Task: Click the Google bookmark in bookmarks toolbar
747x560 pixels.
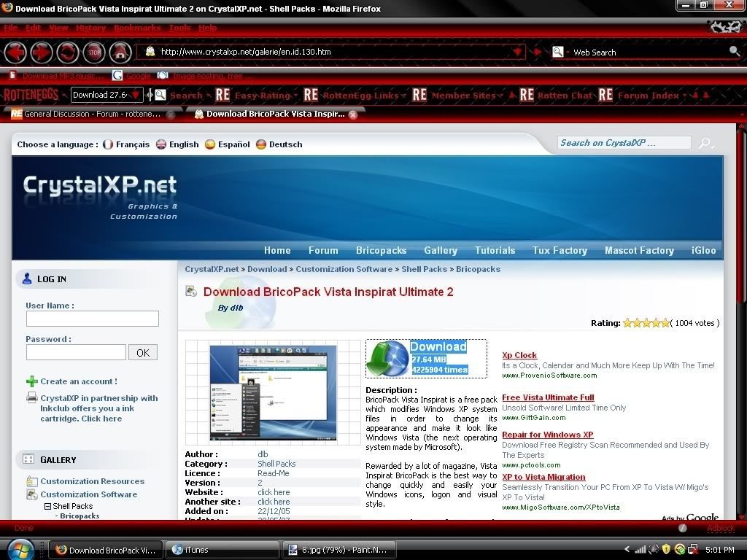Action: 132,76
